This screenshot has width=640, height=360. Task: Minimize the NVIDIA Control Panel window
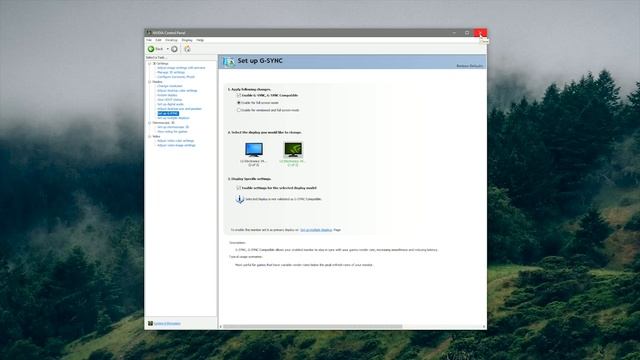point(454,33)
